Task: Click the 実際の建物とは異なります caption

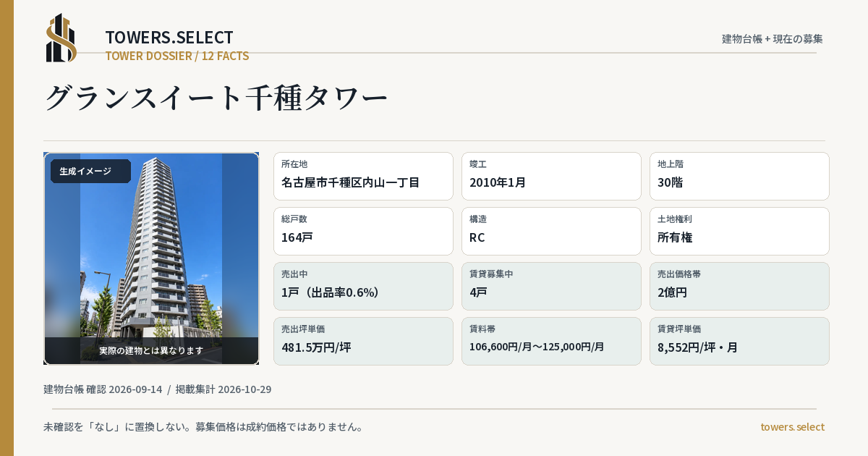Action: pyautogui.click(x=151, y=350)
